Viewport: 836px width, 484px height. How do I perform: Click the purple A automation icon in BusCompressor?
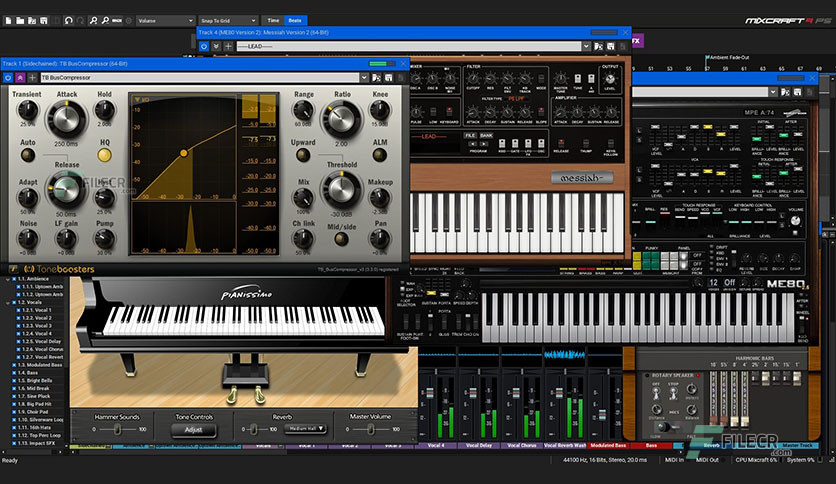[x=20, y=78]
